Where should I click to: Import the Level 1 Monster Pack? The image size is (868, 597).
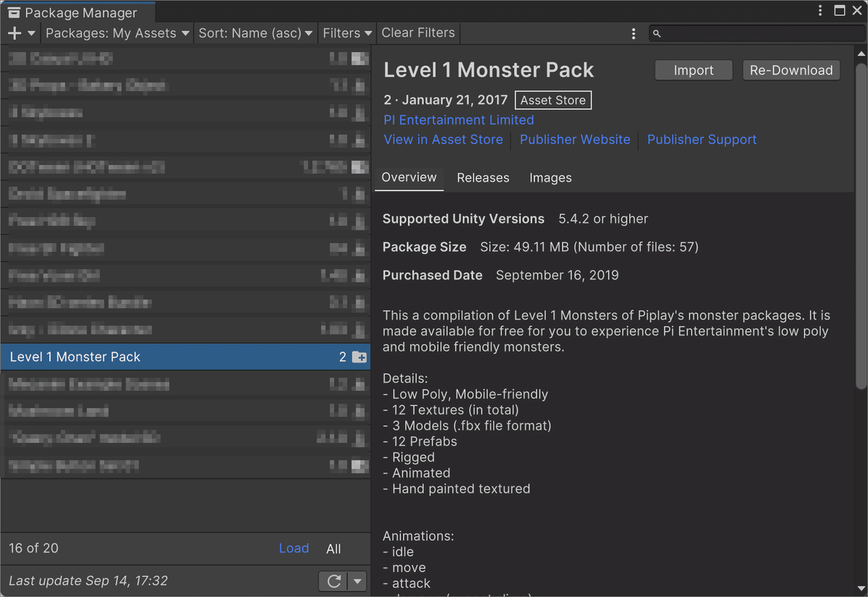tap(694, 70)
